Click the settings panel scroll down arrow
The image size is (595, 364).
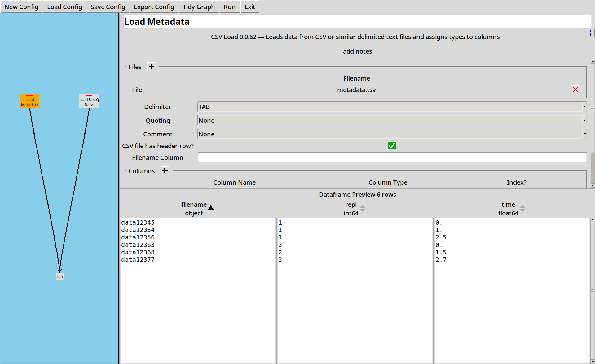593,186
